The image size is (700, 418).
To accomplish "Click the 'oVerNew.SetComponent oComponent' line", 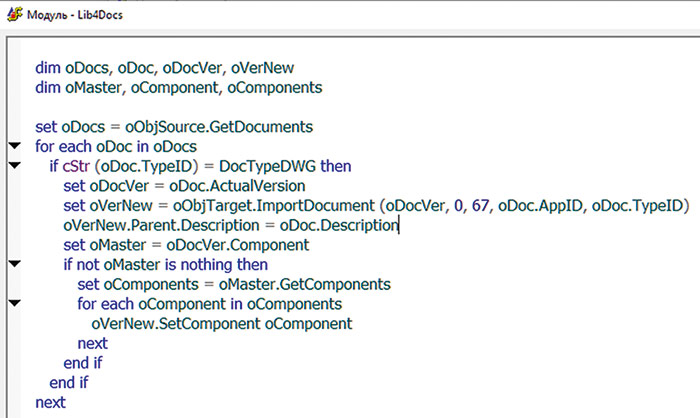I will 222,323.
